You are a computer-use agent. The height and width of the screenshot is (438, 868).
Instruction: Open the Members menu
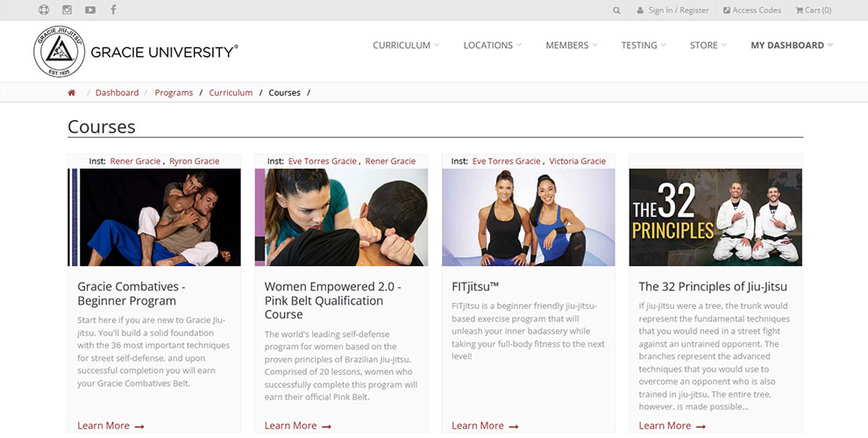point(571,46)
